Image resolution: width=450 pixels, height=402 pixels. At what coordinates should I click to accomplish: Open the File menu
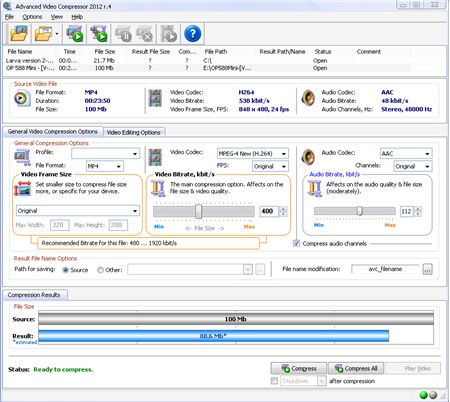9,17
